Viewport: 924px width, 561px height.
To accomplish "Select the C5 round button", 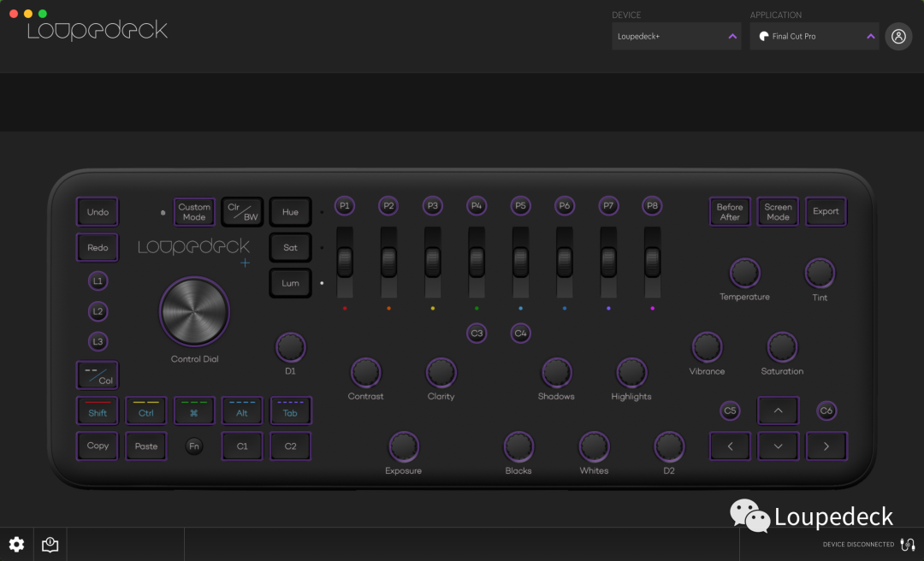I will click(x=730, y=410).
